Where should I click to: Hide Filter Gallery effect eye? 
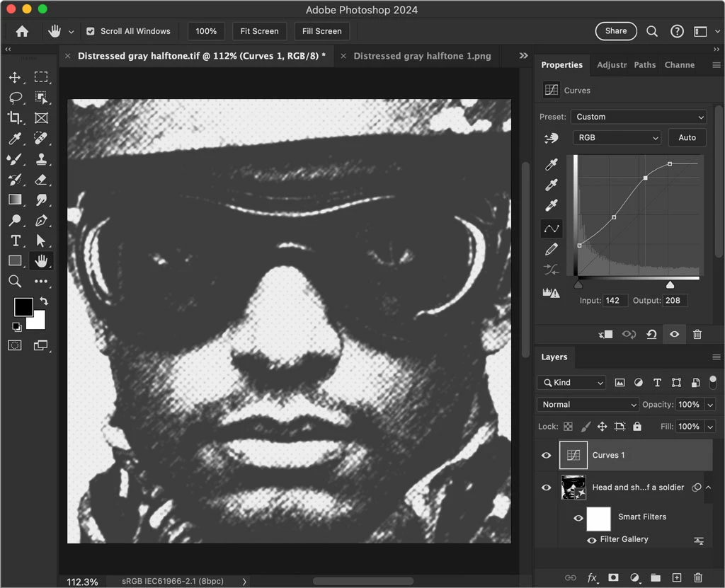pyautogui.click(x=591, y=540)
